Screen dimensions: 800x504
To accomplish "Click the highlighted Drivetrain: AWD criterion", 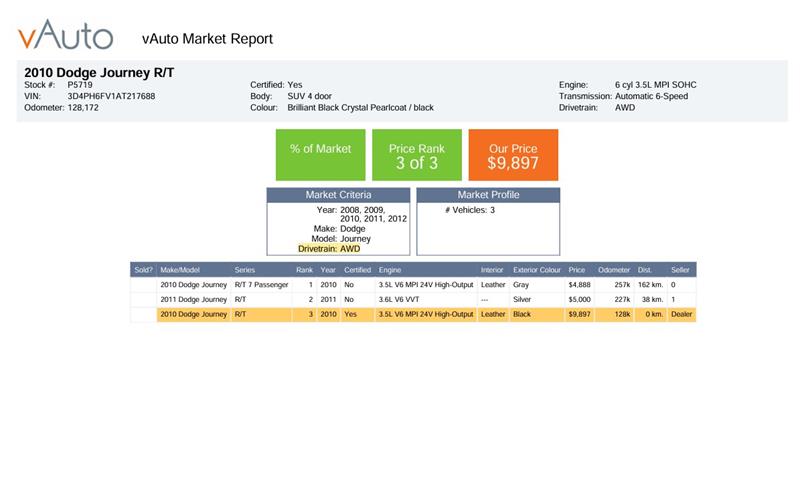I will click(329, 248).
